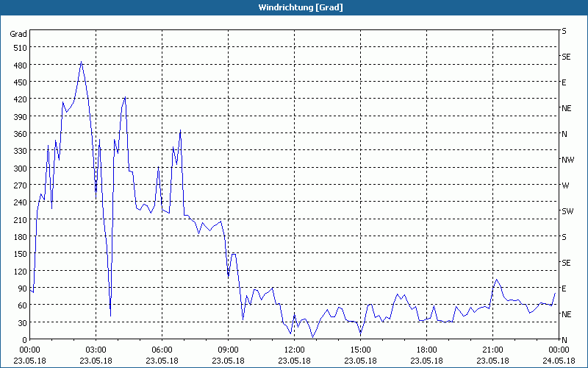Click the 420 y-axis label
Viewport: 588px width, 368px height.
20,99
